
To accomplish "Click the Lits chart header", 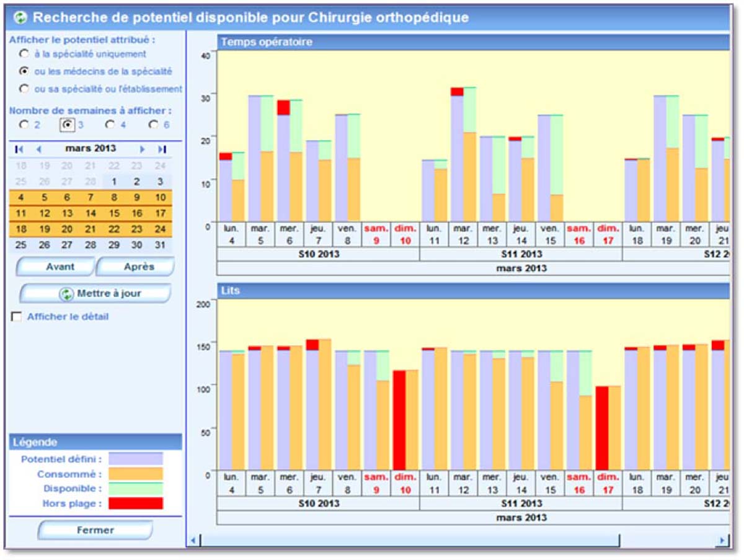I will click(472, 290).
